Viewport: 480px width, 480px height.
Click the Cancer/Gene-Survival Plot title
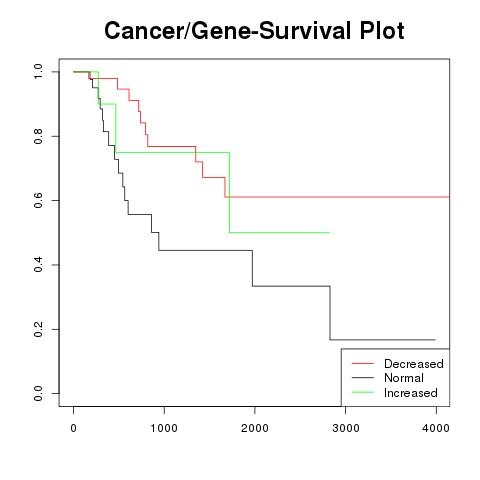pos(254,31)
